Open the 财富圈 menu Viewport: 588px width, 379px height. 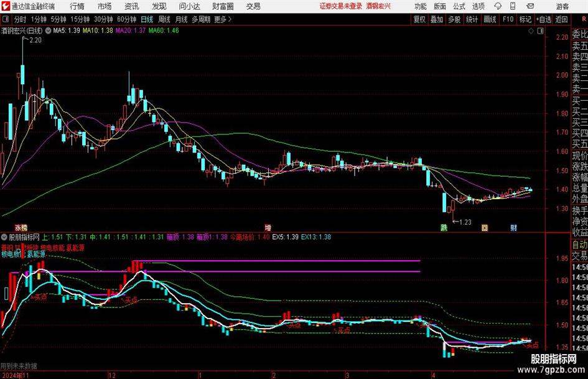pos(223,6)
